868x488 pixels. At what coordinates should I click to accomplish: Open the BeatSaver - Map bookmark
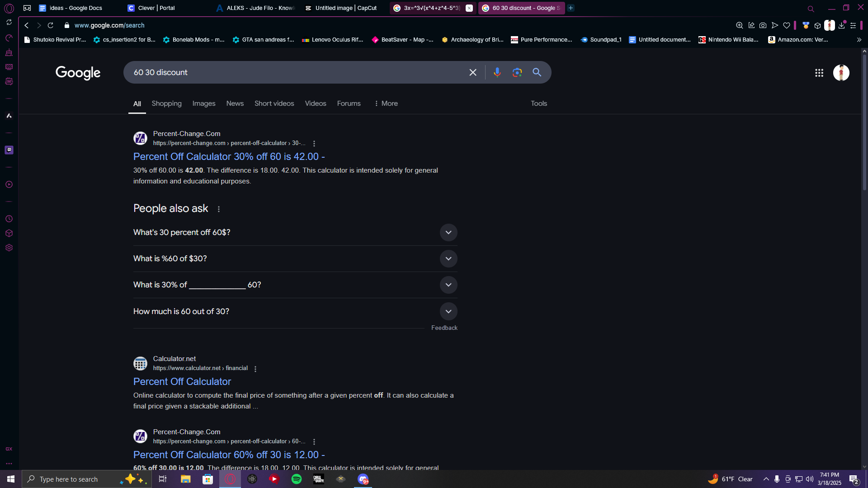tap(402, 40)
